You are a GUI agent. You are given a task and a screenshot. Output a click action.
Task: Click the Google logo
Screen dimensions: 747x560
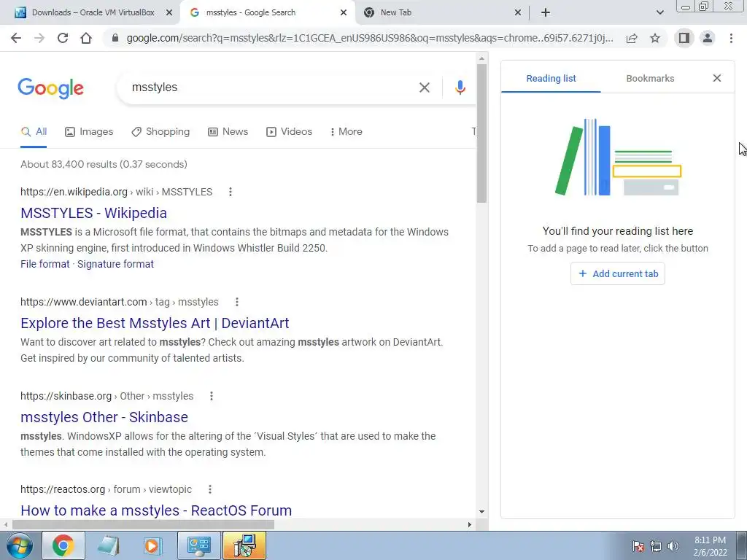pyautogui.click(x=50, y=88)
